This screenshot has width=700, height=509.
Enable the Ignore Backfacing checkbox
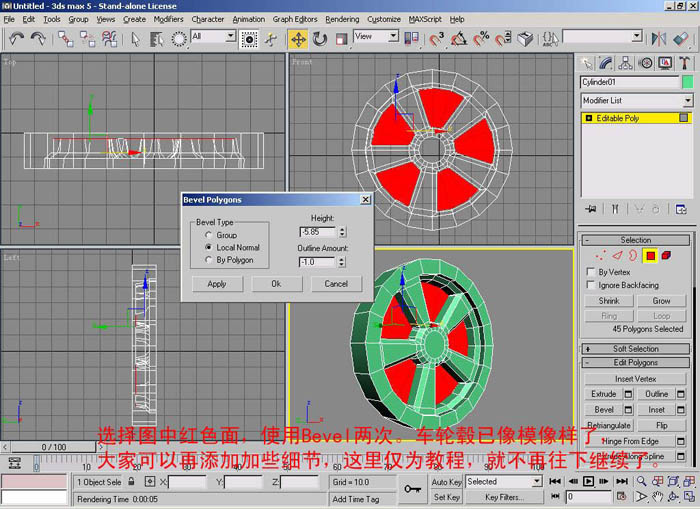click(591, 285)
